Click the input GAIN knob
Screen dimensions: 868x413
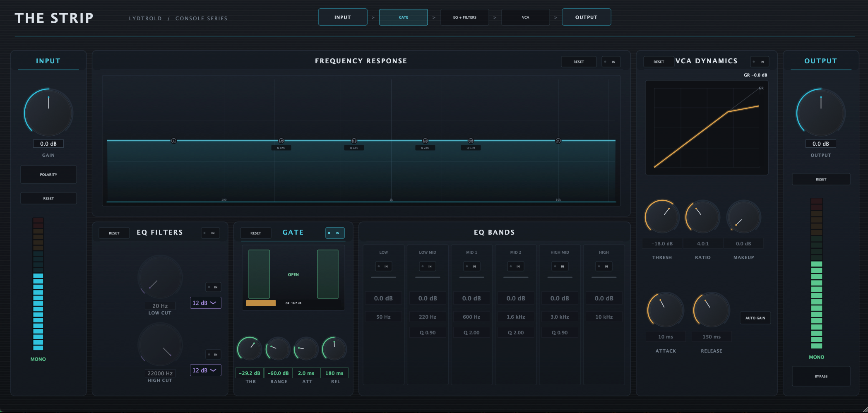(x=48, y=113)
